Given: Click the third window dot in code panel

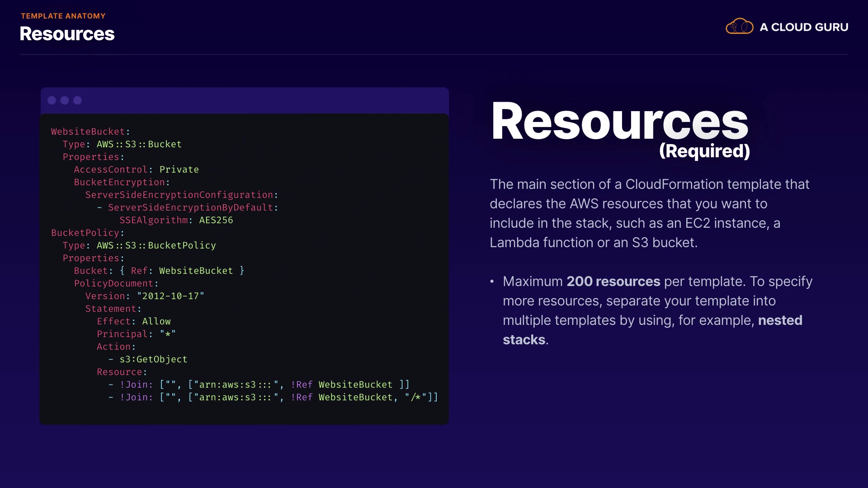Looking at the screenshot, I should coord(78,100).
